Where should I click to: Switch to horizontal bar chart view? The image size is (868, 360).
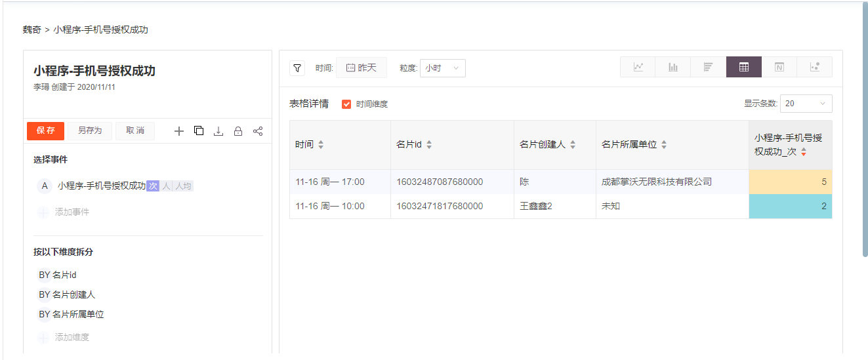pos(709,67)
